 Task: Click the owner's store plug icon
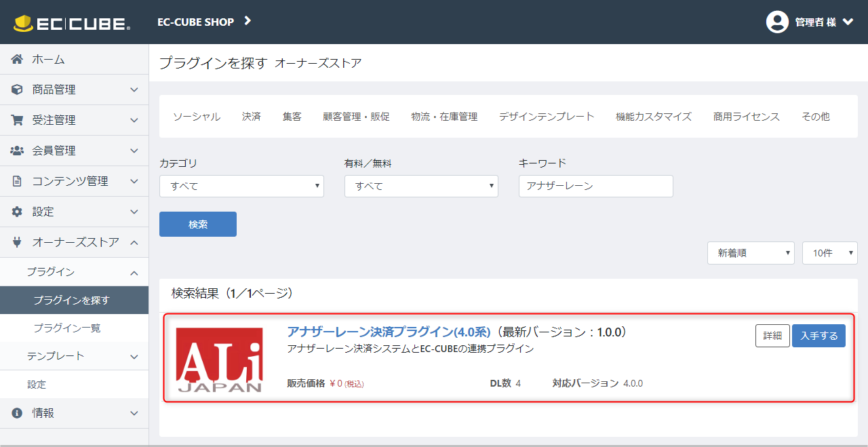coord(17,242)
